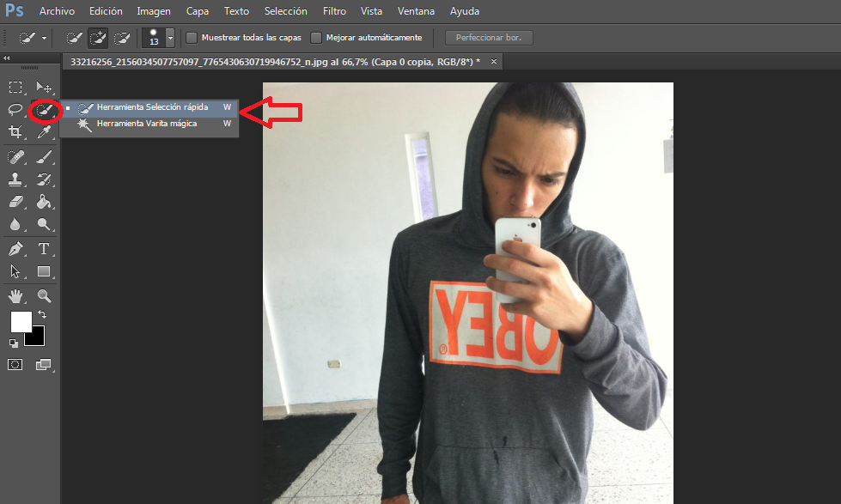Select the Rectangle shape tool
The image size is (841, 504).
tap(44, 272)
